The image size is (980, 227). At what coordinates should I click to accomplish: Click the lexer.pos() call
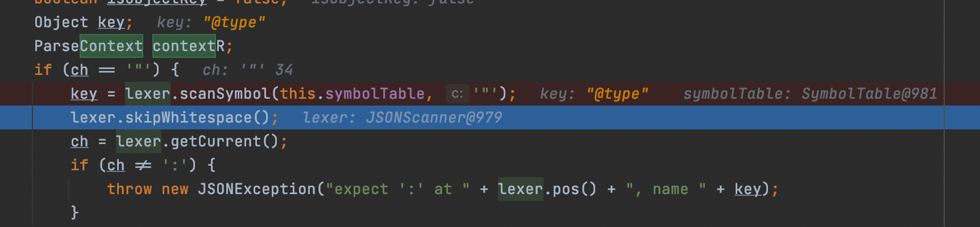tap(547, 189)
